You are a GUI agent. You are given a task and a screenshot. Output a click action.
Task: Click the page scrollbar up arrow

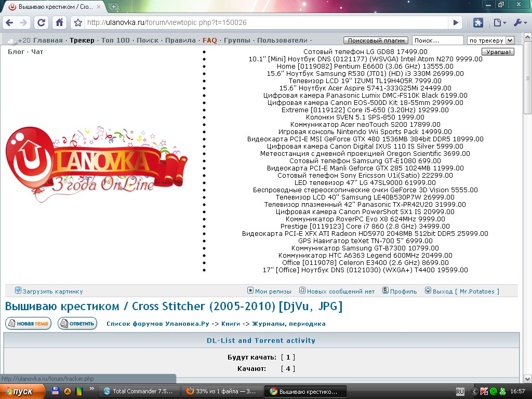(528, 37)
